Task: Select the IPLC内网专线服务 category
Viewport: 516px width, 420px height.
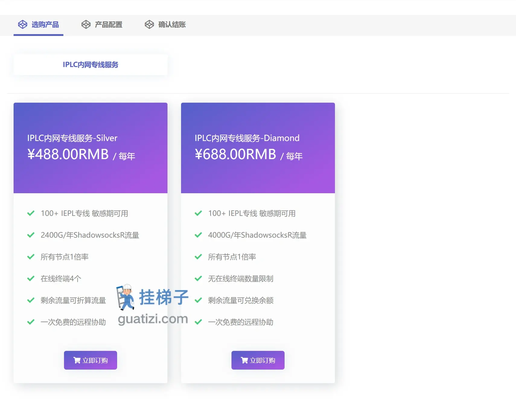Action: click(91, 65)
